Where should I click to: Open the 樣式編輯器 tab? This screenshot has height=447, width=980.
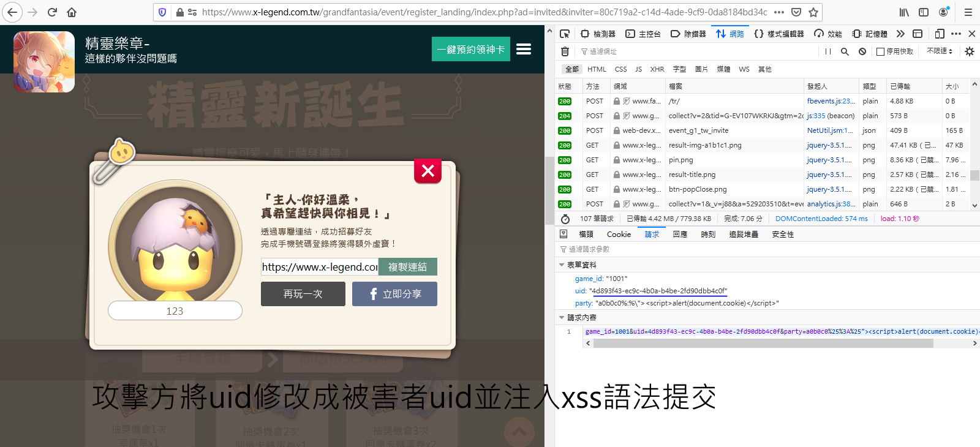[779, 34]
